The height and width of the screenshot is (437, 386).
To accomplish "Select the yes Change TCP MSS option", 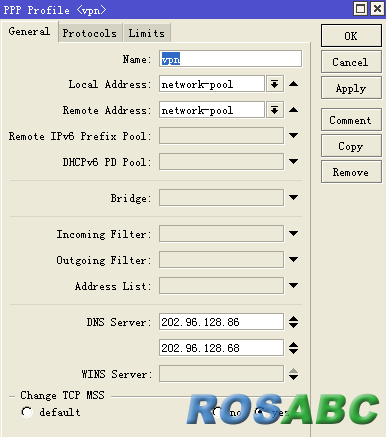I will click(260, 412).
